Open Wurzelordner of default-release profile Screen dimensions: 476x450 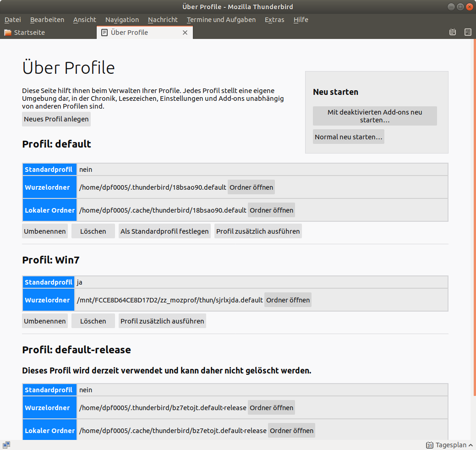(271, 407)
